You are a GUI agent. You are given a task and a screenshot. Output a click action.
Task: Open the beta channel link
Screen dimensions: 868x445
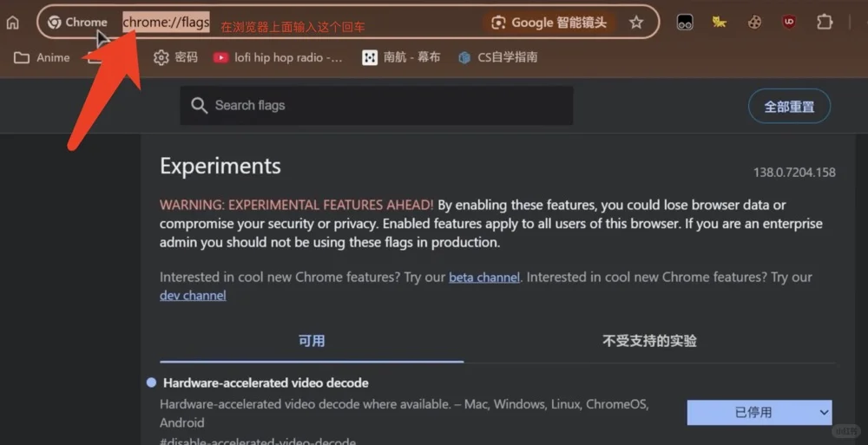click(483, 278)
